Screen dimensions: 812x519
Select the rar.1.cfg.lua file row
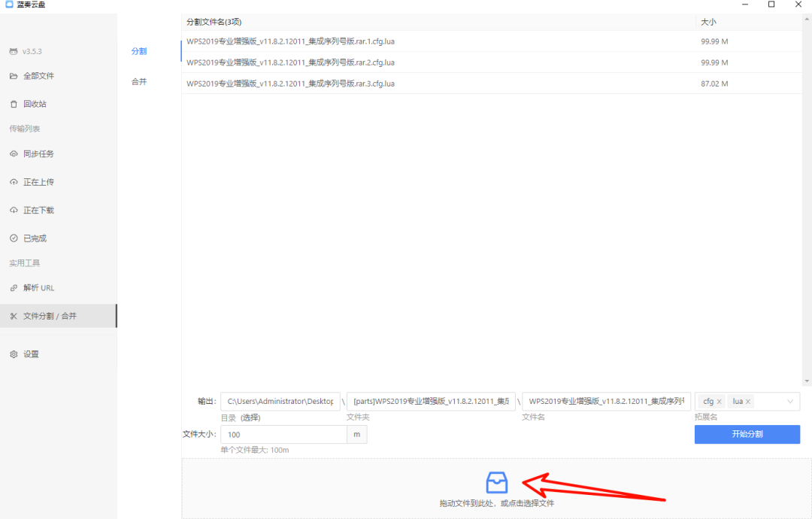tap(492, 41)
